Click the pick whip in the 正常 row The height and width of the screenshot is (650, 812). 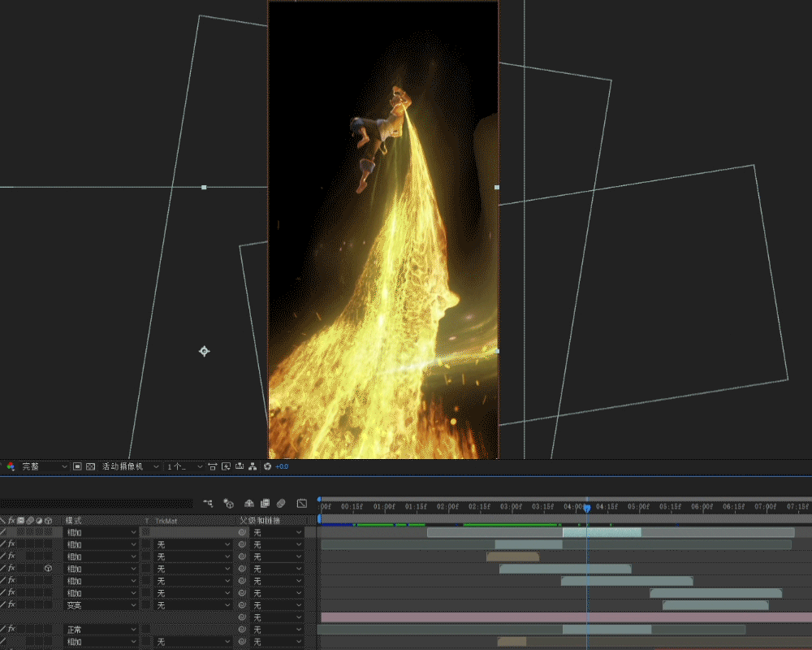pos(242,629)
